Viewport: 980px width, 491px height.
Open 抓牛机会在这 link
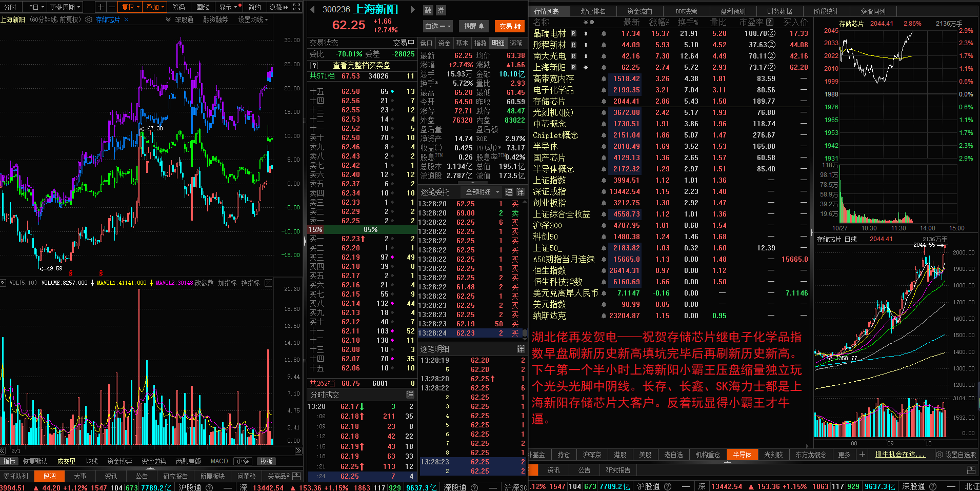901,455
